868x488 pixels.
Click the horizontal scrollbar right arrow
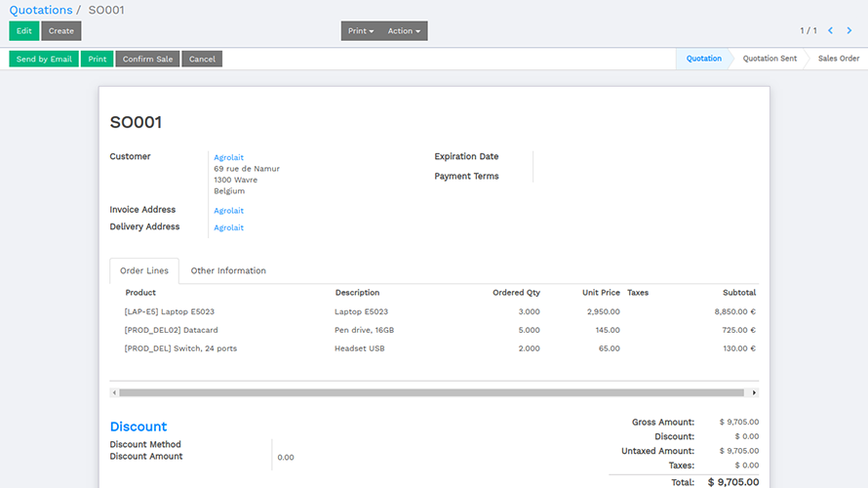pos(754,392)
